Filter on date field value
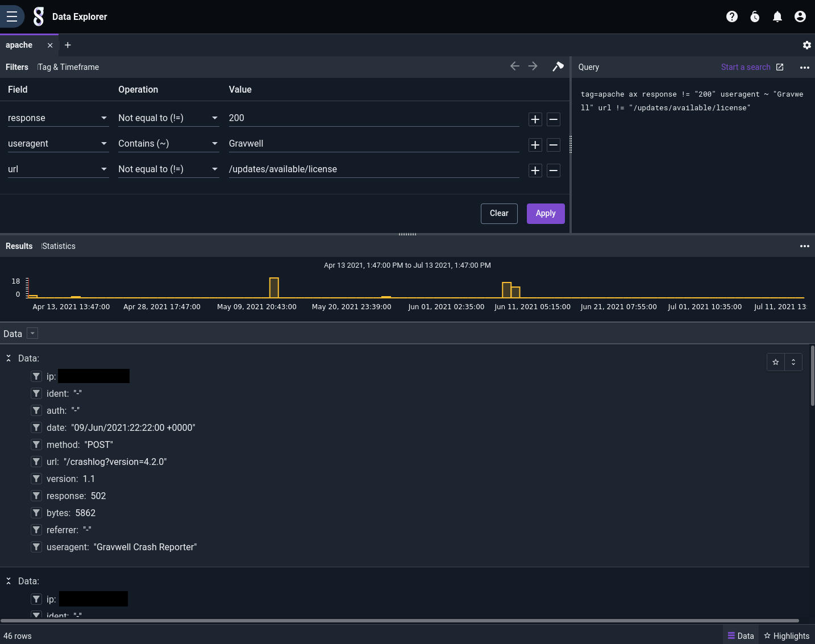 click(x=36, y=427)
